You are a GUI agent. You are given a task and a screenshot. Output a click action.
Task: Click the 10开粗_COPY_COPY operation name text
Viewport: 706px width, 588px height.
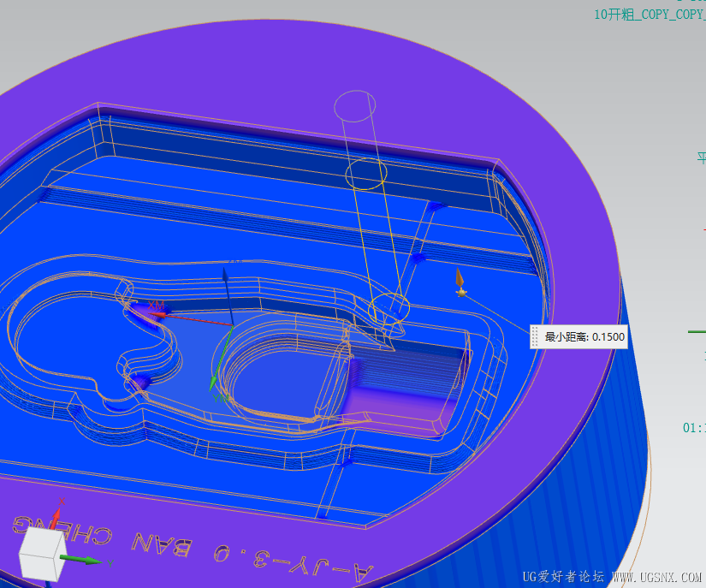(x=650, y=15)
